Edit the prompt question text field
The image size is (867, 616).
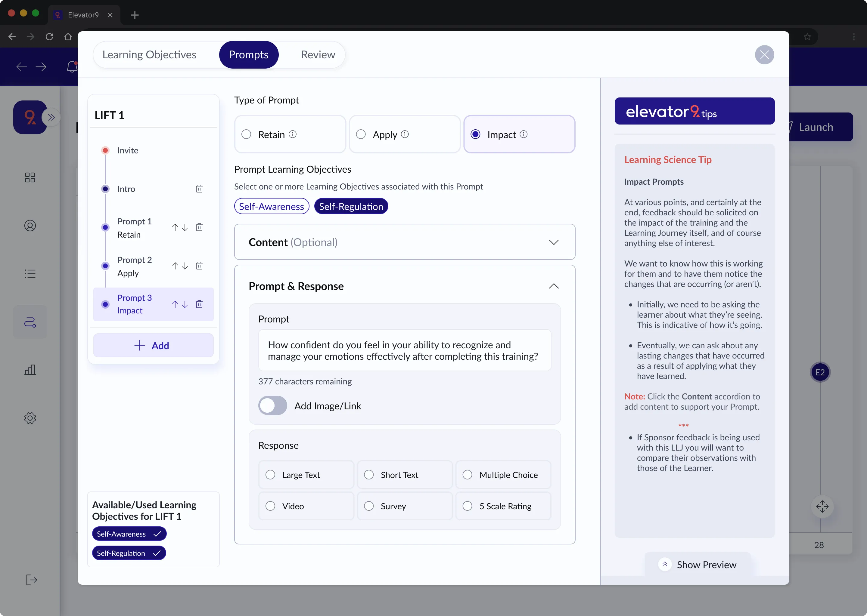pos(404,350)
